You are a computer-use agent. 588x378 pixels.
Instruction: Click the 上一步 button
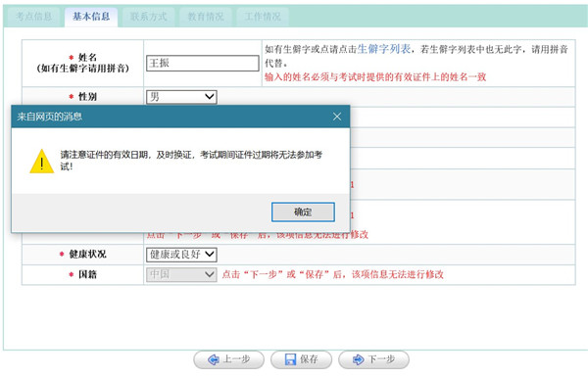click(228, 359)
